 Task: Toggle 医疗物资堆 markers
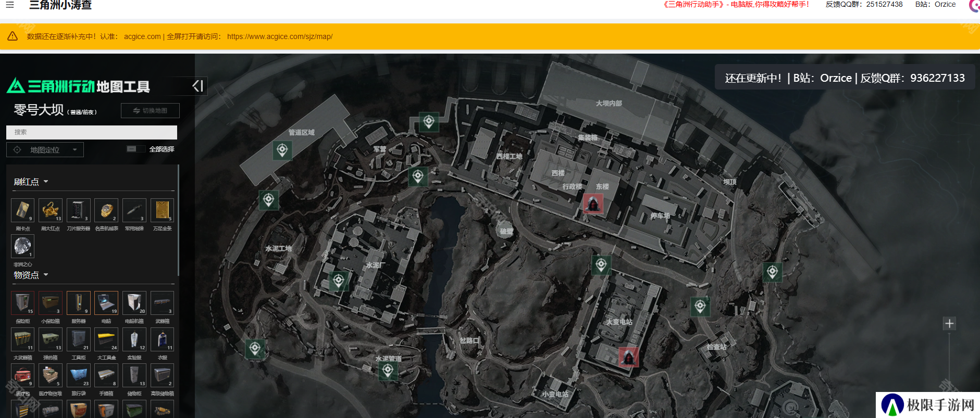51,375
